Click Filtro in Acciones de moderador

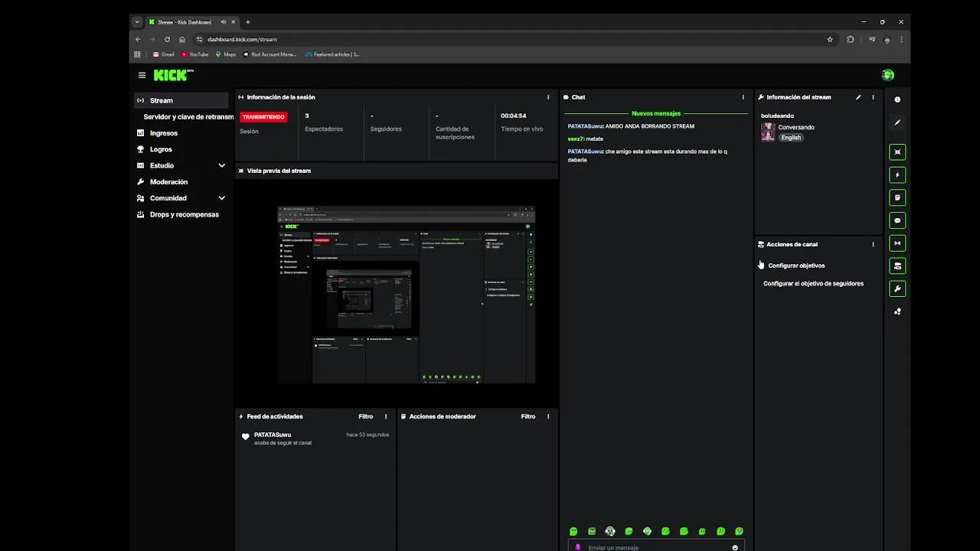coord(528,416)
